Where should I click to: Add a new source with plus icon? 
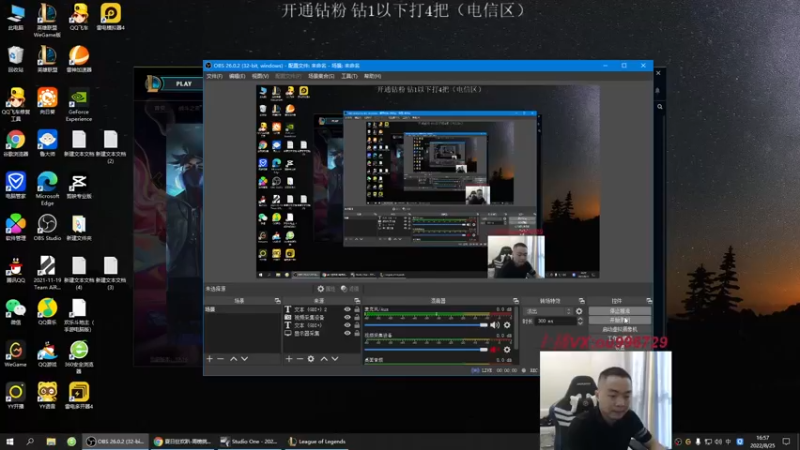tap(289, 359)
